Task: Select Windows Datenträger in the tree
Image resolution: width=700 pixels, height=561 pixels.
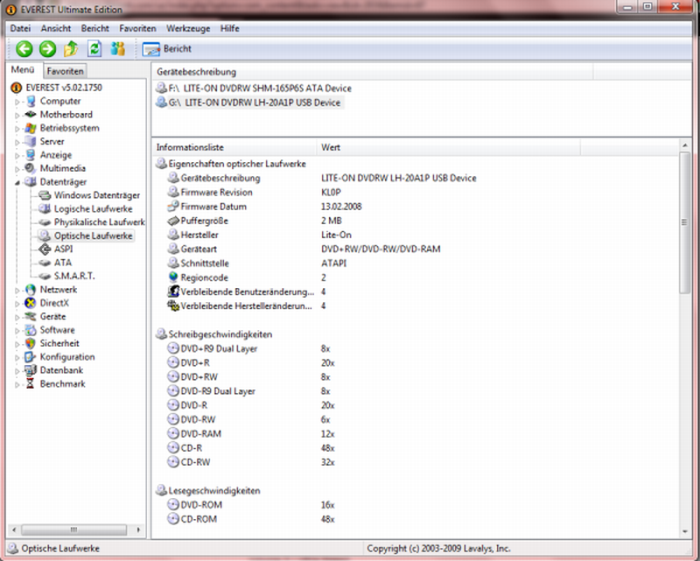Action: pos(97,195)
